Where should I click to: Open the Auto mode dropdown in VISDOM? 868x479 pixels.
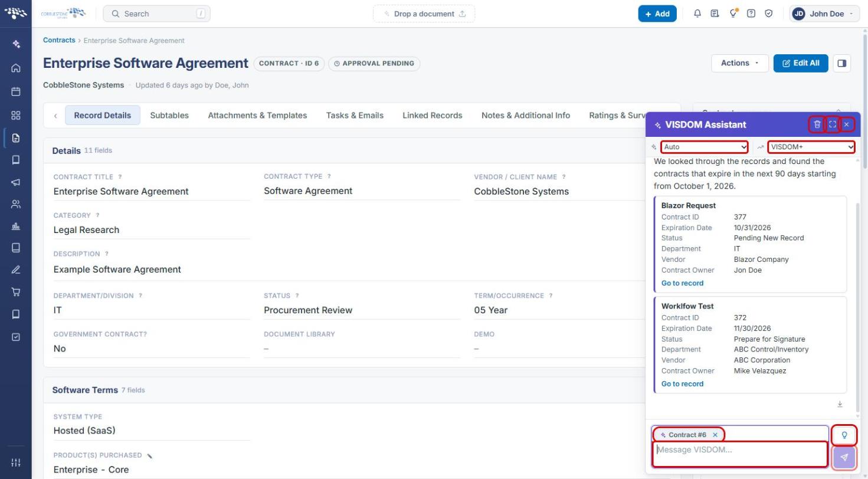point(705,147)
